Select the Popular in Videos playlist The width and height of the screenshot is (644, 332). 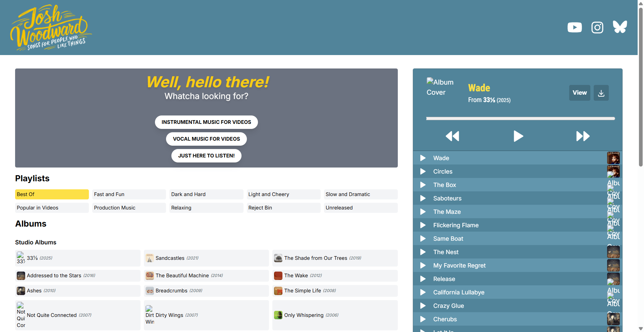52,208
